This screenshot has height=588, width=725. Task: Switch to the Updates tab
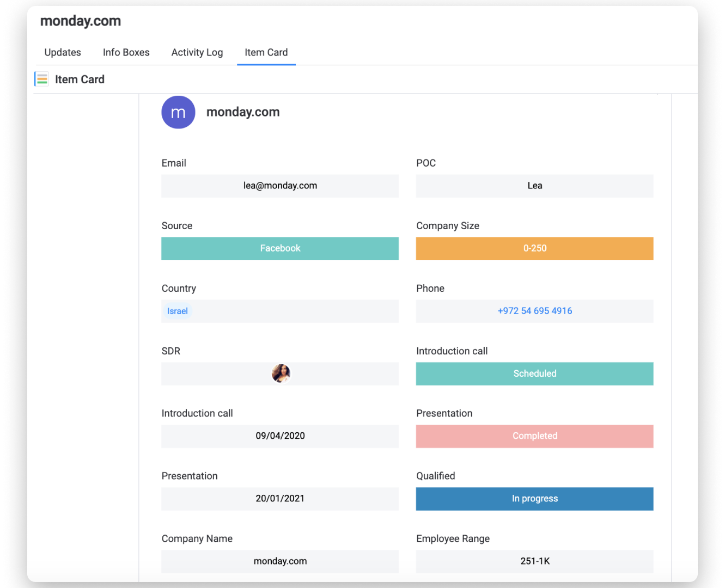click(63, 52)
